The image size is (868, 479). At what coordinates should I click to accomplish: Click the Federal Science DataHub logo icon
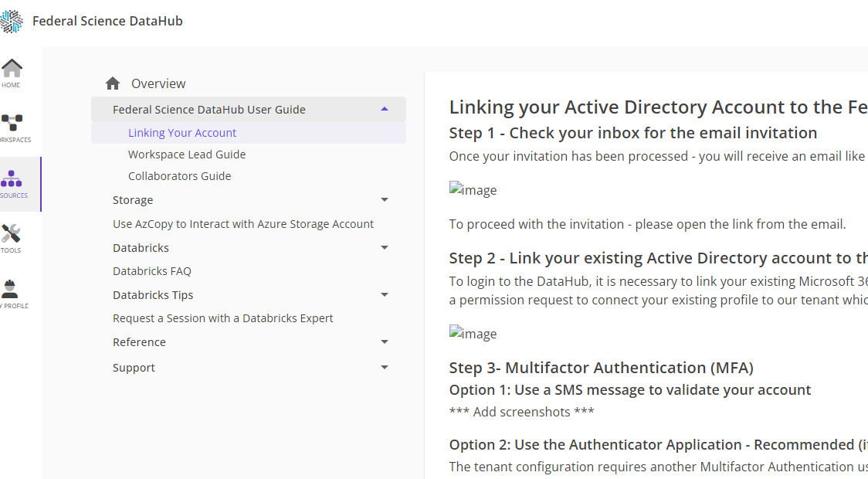(x=11, y=21)
